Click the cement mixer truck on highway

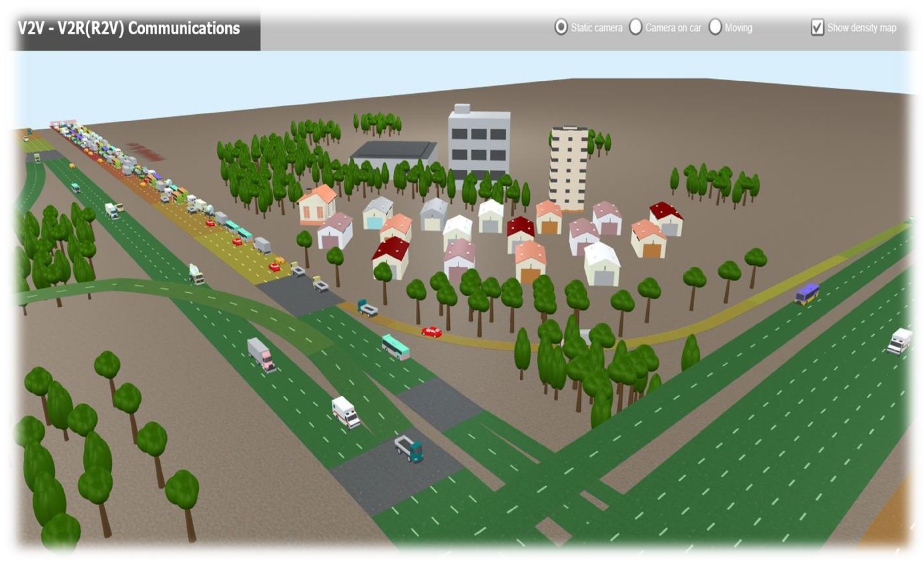196,274
